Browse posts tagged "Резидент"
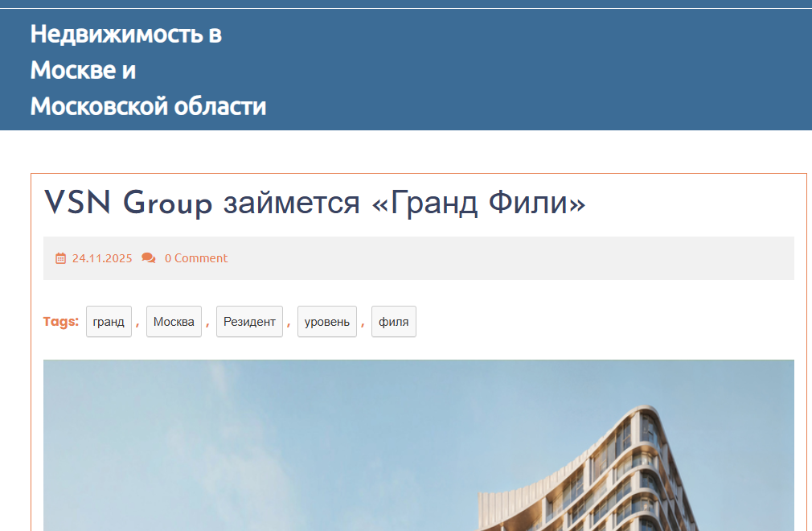This screenshot has height=531, width=812. point(249,321)
